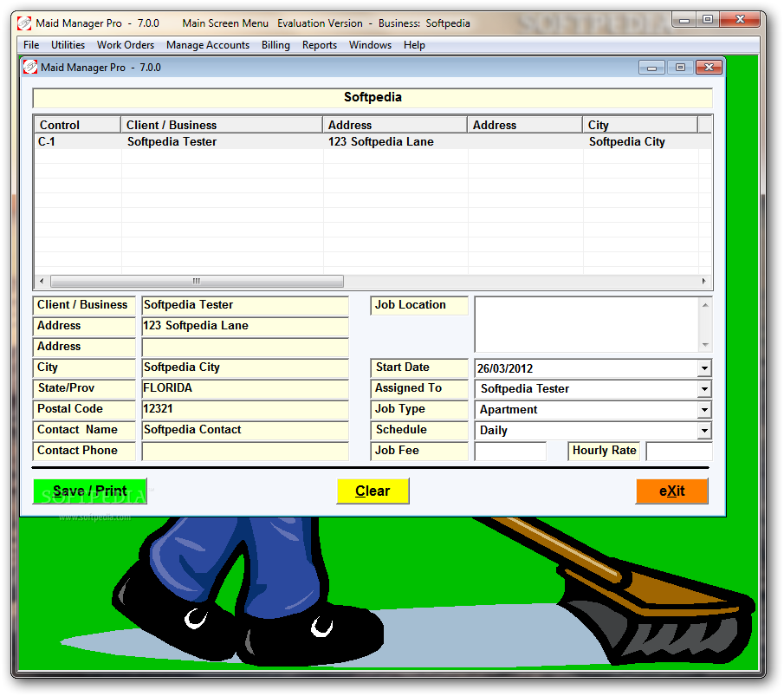Click the second empty Address field

(x=245, y=347)
